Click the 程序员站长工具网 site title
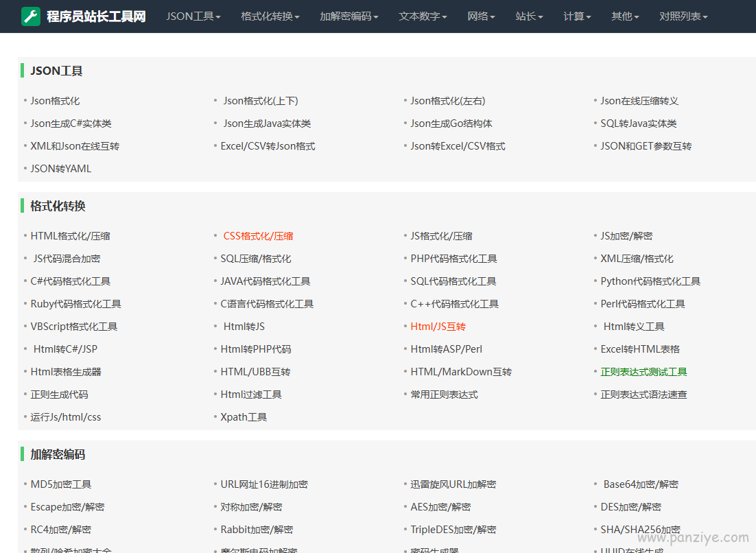This screenshot has width=756, height=553. pos(96,16)
